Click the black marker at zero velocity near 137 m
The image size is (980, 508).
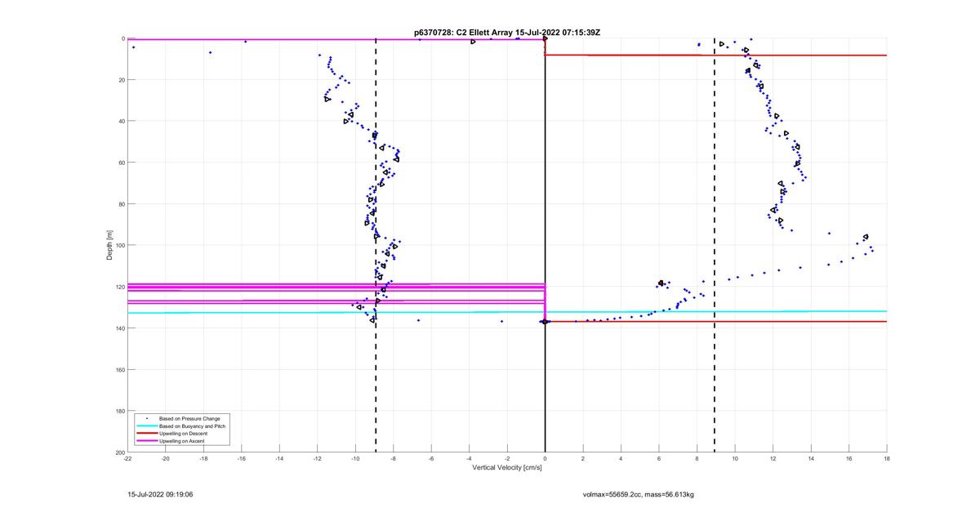545,322
